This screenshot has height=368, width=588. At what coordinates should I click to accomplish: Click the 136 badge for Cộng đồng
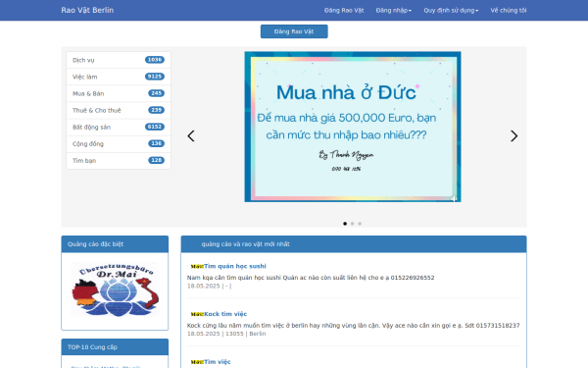coord(156,143)
